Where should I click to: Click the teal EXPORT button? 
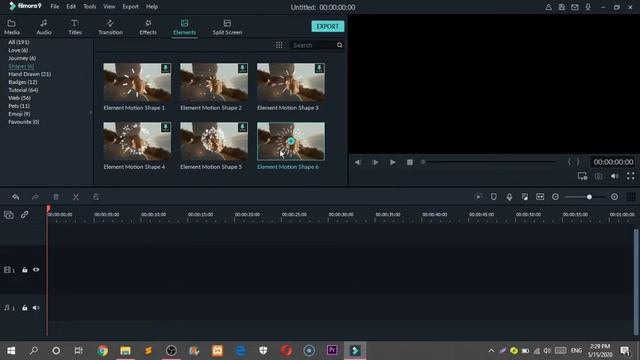point(327,26)
